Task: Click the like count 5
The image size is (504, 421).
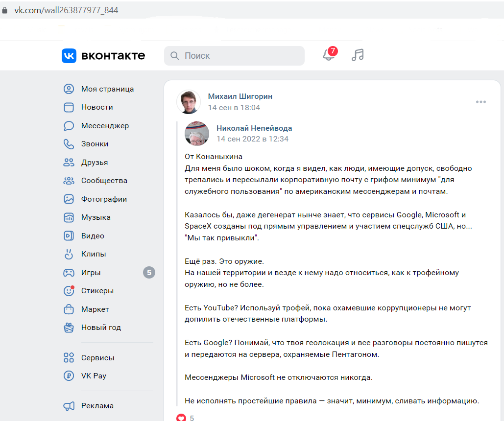Action: click(x=192, y=418)
